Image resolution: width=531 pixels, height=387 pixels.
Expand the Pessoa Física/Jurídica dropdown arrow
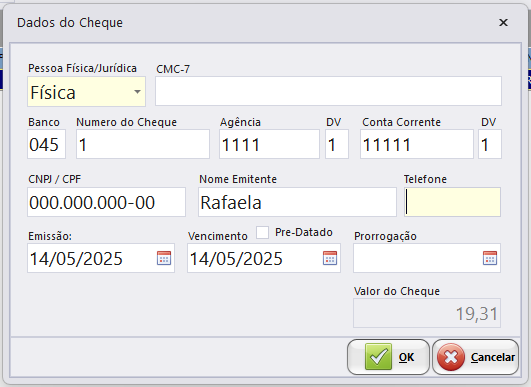pyautogui.click(x=137, y=92)
